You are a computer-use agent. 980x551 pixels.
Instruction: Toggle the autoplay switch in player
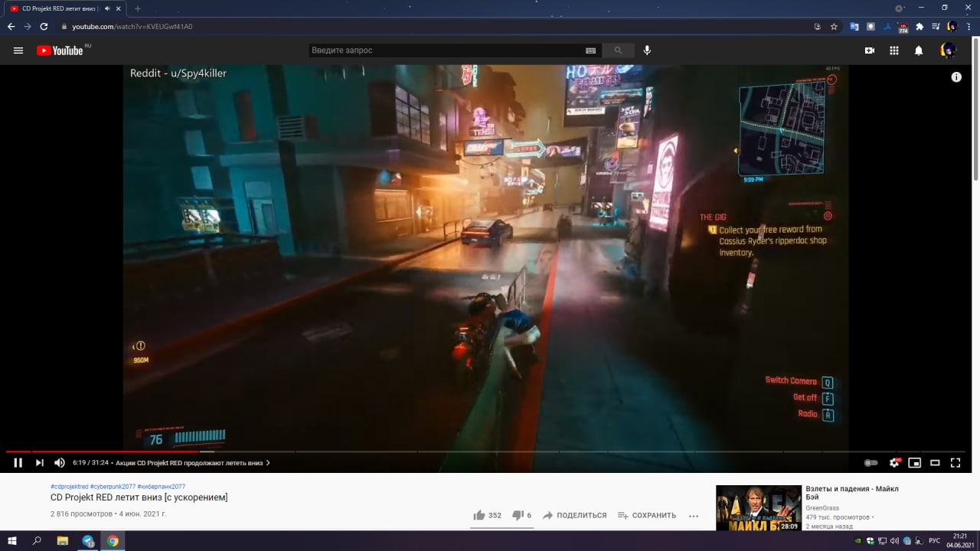pos(871,462)
